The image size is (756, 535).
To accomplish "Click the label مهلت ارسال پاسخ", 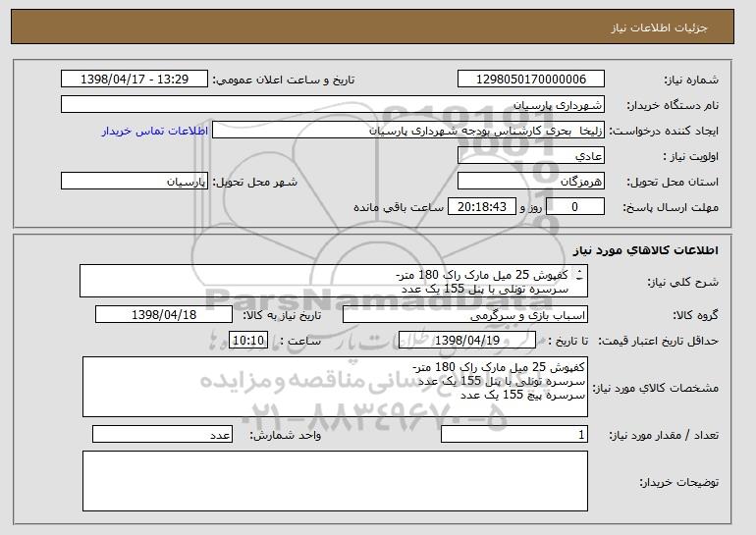I will coord(671,207).
